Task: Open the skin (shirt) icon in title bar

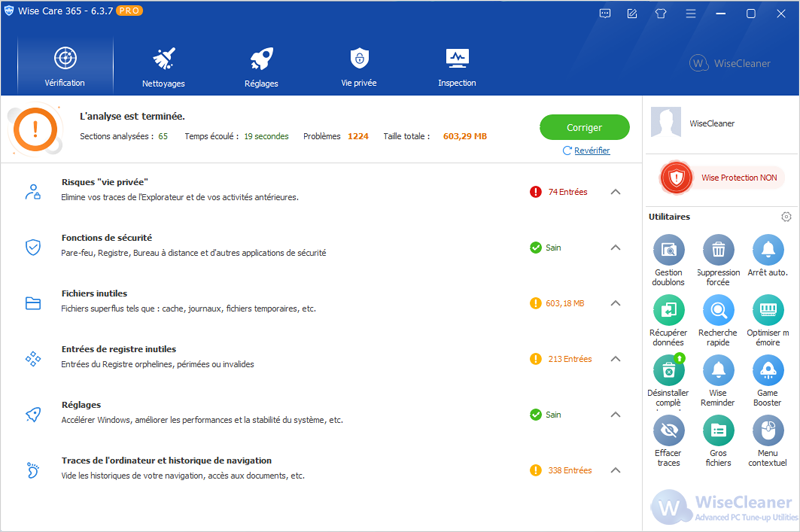Action: point(661,14)
